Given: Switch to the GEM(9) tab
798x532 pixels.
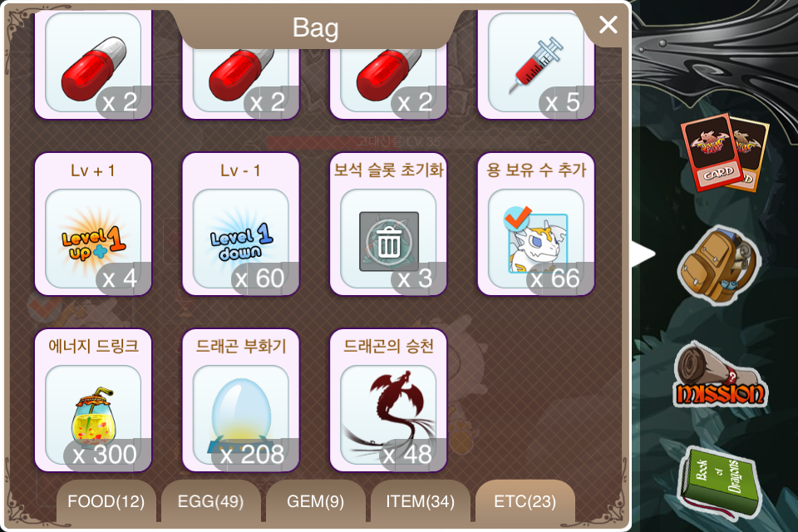Looking at the screenshot, I should [x=316, y=501].
